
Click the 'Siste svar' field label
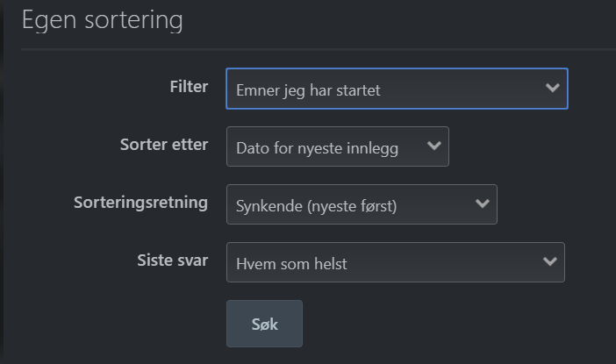173,260
